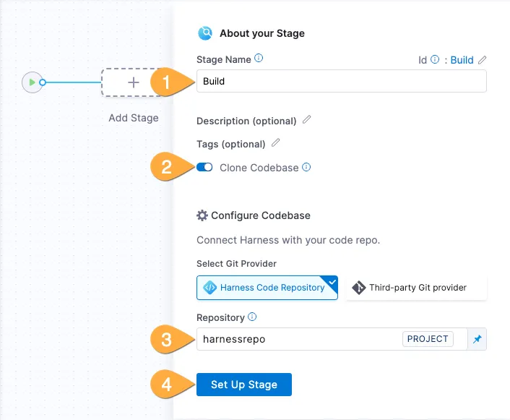This screenshot has width=510, height=420.
Task: Expand the Description (optional) section
Action: click(x=246, y=121)
